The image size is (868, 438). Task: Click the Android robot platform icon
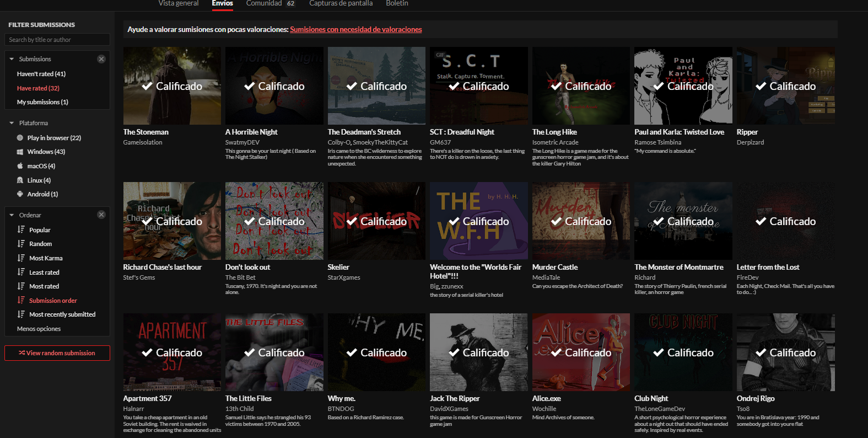(x=20, y=194)
